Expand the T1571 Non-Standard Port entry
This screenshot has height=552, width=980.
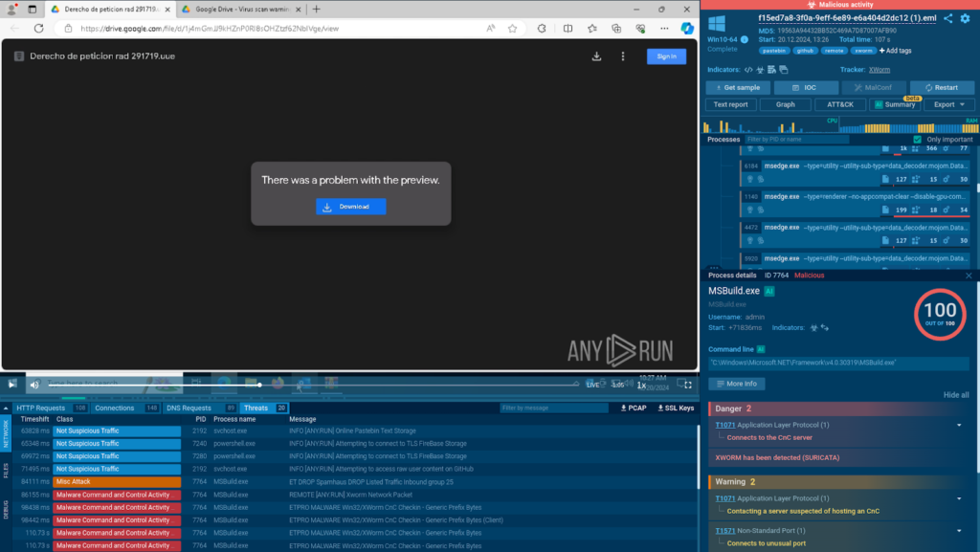[x=959, y=530]
